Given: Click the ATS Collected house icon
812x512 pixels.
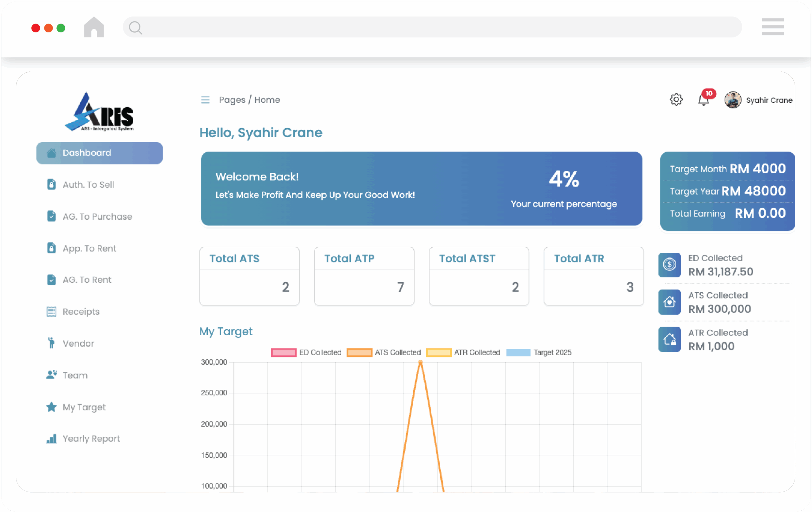Looking at the screenshot, I should (669, 302).
